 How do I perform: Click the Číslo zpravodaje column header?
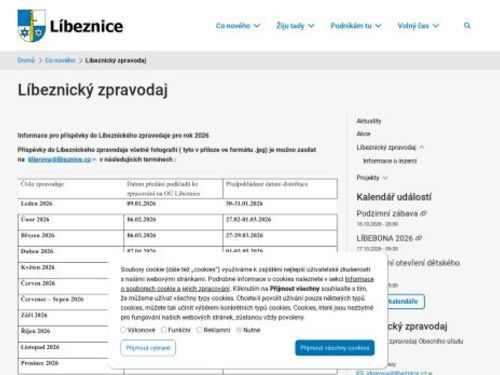tap(71, 189)
